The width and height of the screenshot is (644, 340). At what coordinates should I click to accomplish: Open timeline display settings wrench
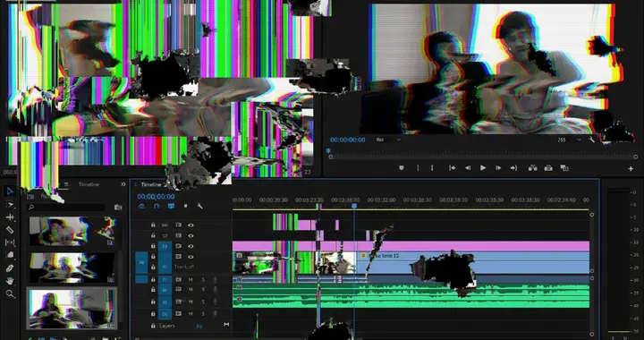coord(200,206)
